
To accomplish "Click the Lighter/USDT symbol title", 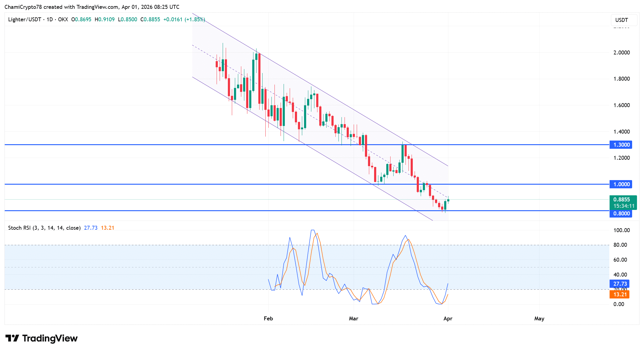I will [x=24, y=19].
